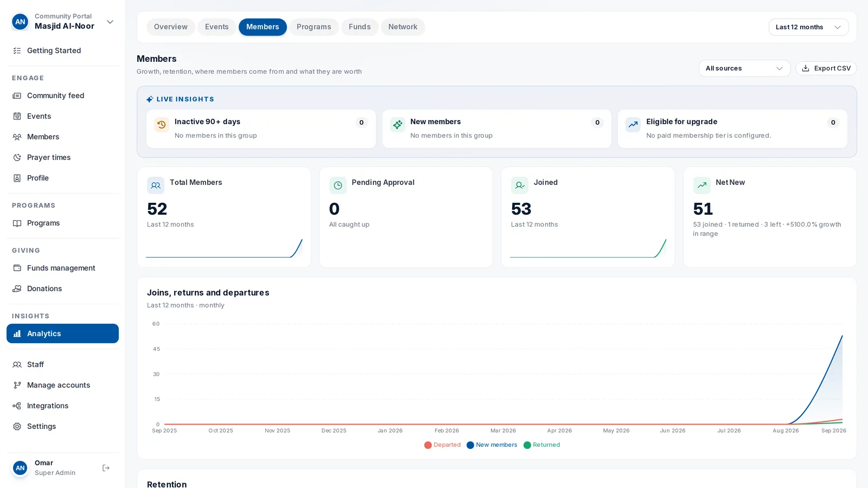Expand the Masjid Al-Noor portal switcher chevron
This screenshot has width=868, height=488.
pos(110,22)
